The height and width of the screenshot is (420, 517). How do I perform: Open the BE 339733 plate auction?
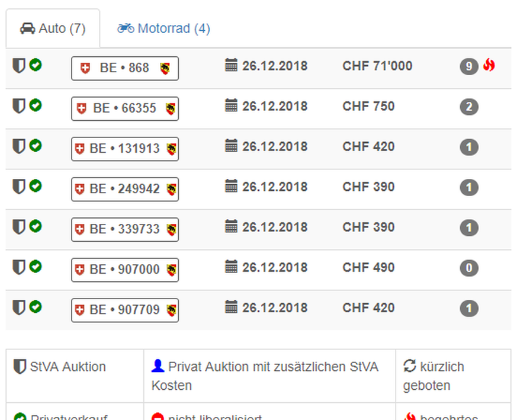(x=124, y=229)
